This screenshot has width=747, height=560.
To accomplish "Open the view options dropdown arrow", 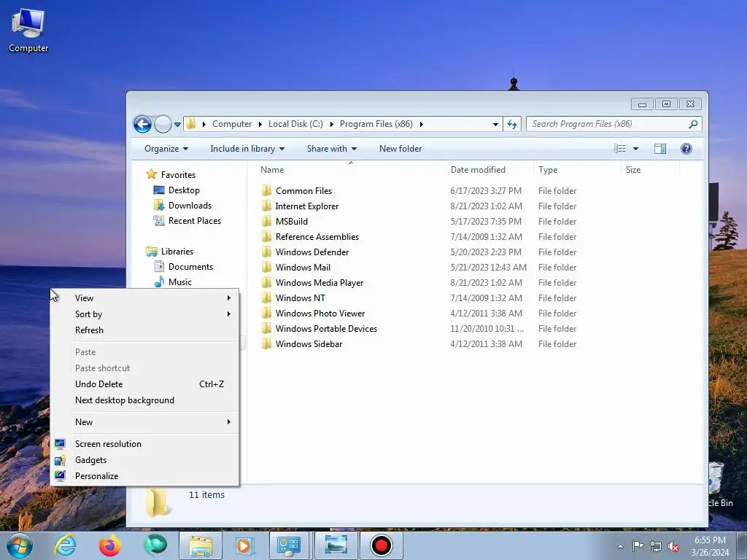I will 635,149.
